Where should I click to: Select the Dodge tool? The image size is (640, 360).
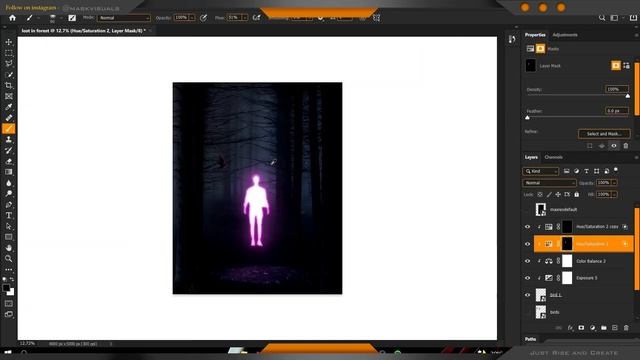pyautogui.click(x=9, y=193)
